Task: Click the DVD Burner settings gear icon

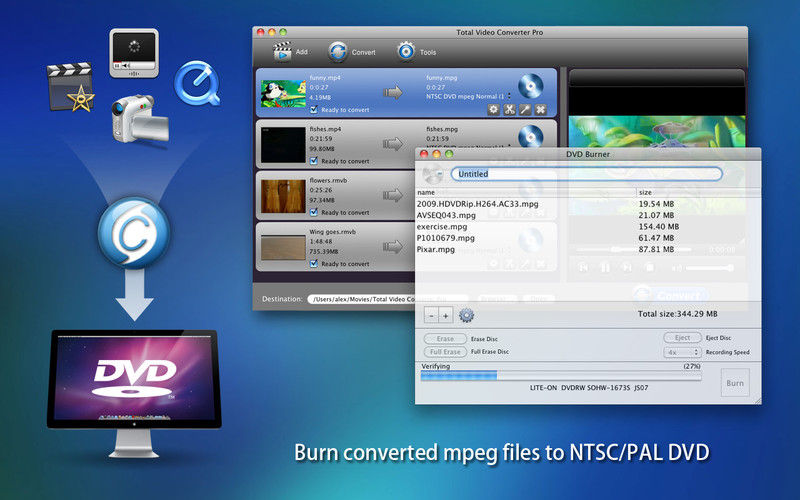Action: tap(466, 315)
